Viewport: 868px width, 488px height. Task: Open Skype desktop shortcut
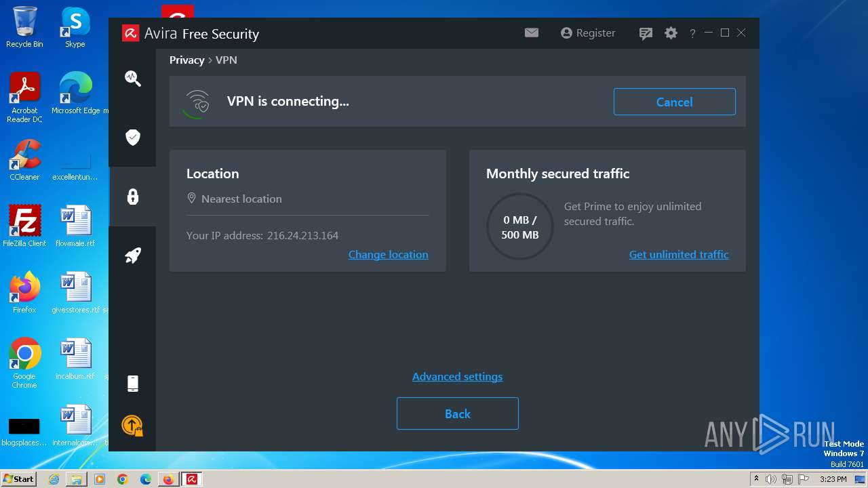[75, 27]
